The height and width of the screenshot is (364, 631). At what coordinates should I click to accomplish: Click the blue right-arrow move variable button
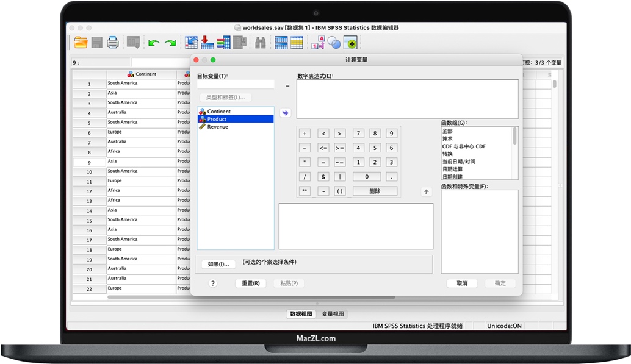[x=285, y=113]
